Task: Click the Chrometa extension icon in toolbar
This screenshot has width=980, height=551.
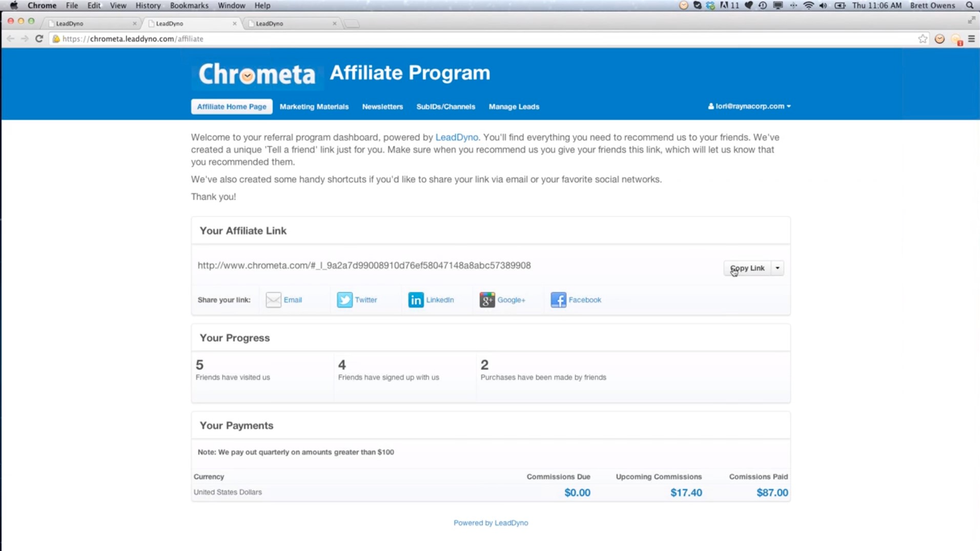Action: point(940,39)
